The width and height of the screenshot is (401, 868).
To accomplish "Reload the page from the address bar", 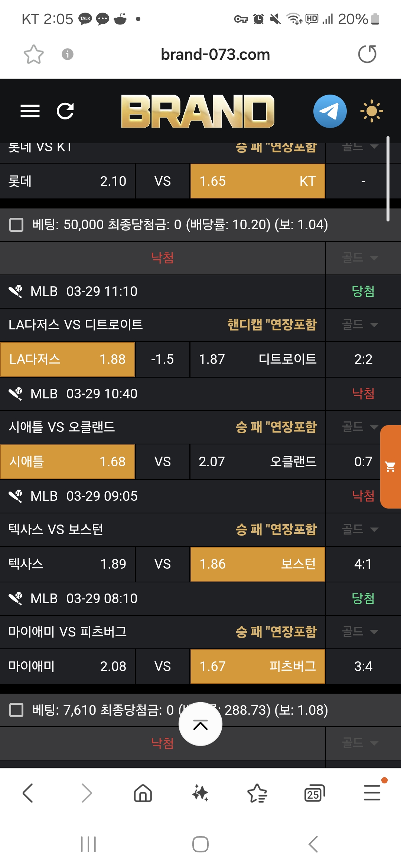I will [367, 54].
